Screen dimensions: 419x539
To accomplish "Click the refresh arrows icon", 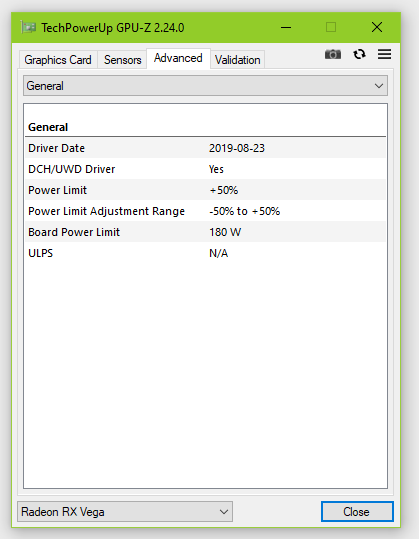I will 359,54.
